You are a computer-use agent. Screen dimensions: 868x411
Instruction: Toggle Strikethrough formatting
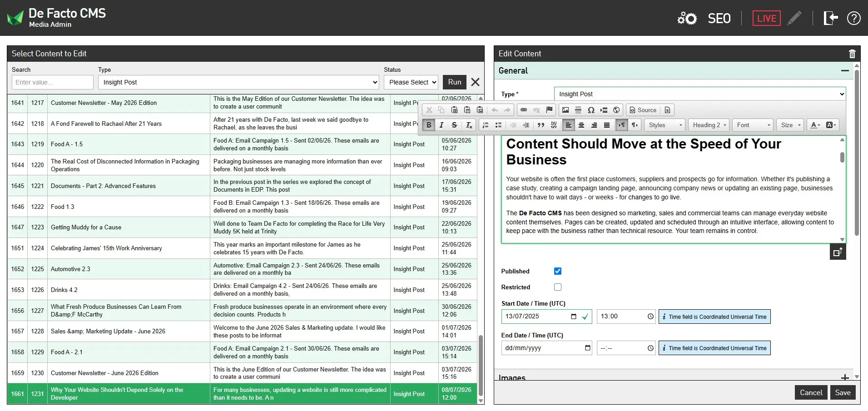pyautogui.click(x=454, y=125)
